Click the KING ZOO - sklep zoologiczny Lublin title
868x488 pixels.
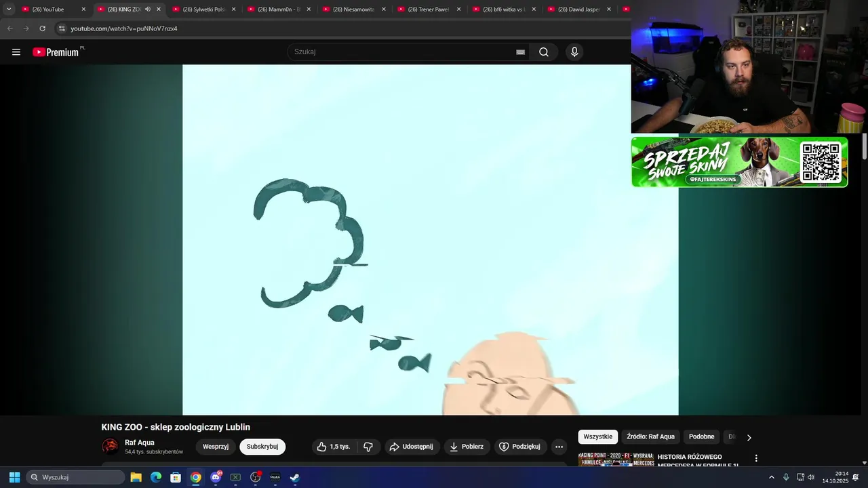(176, 427)
